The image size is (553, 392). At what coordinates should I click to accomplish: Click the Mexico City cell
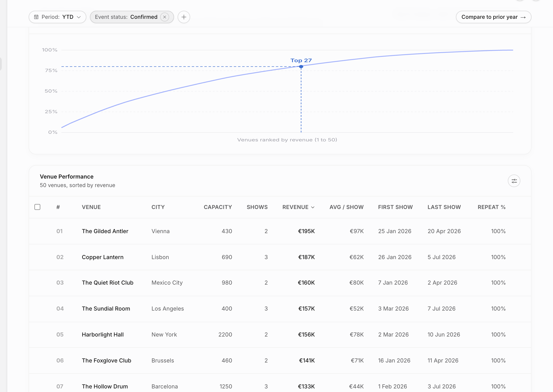pyautogui.click(x=167, y=283)
